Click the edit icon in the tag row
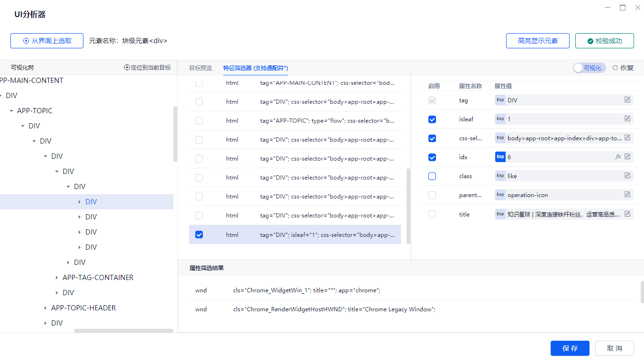Screen dimensions: 644x362 tap(627, 100)
